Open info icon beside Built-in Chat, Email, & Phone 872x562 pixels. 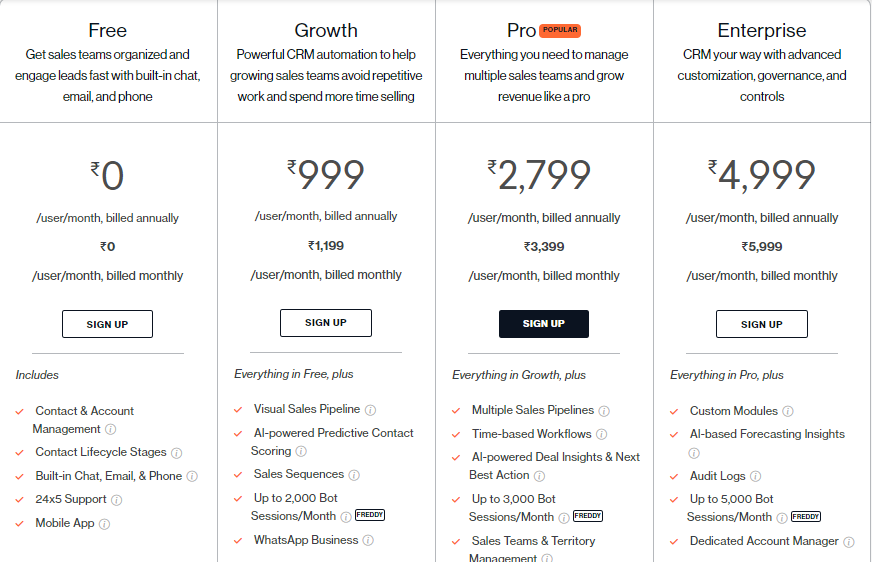[x=192, y=476]
